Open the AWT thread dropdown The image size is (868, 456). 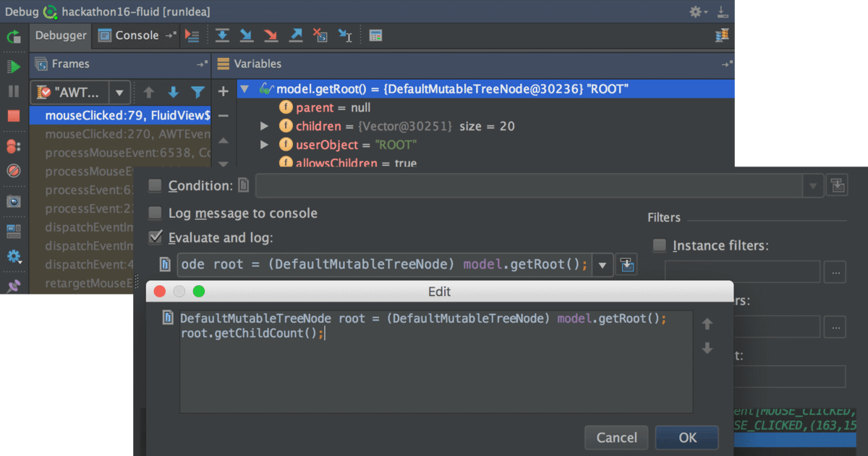tap(120, 92)
